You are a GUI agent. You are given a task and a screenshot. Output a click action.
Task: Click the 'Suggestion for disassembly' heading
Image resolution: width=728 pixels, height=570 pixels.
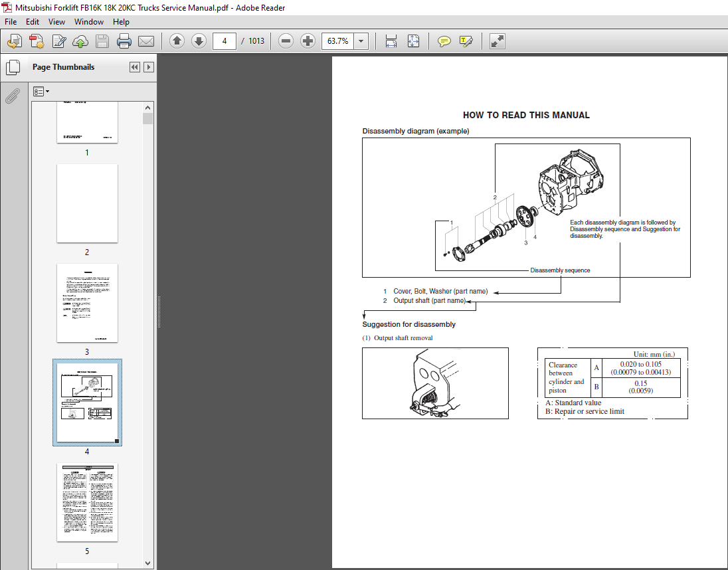409,324
